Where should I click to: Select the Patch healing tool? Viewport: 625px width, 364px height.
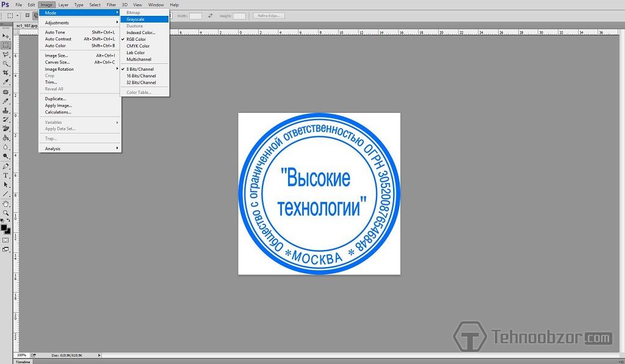click(5, 92)
